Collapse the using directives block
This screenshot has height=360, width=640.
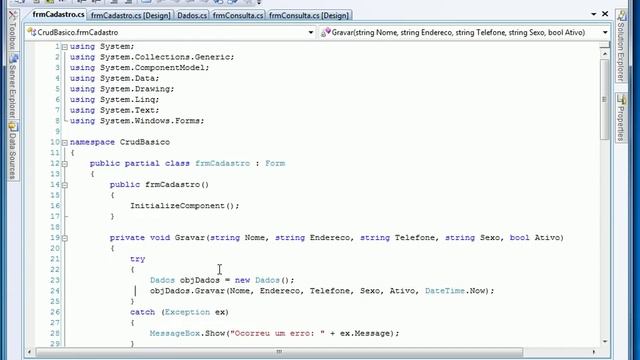point(64,47)
